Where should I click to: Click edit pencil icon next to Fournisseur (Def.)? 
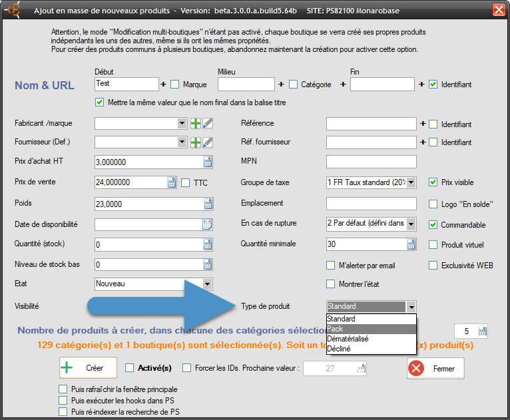point(208,142)
